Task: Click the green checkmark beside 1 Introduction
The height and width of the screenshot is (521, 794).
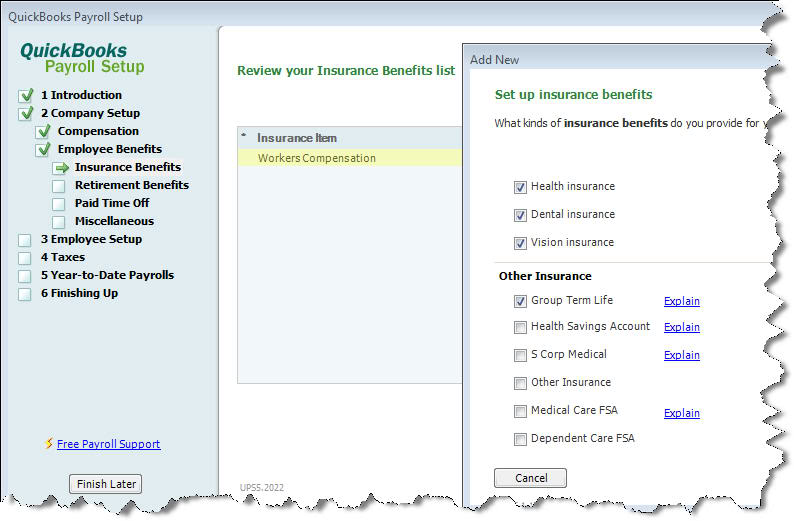Action: click(25, 95)
